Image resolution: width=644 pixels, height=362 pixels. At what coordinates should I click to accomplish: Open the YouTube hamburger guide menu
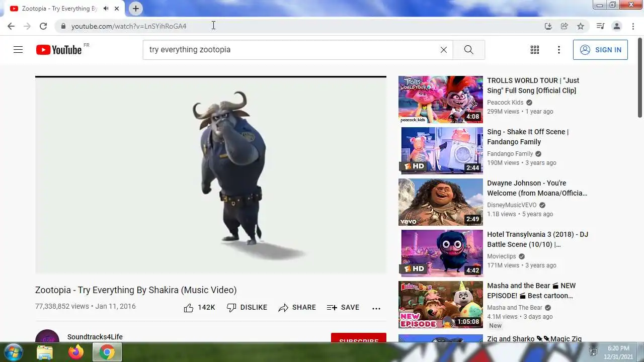tap(18, 50)
